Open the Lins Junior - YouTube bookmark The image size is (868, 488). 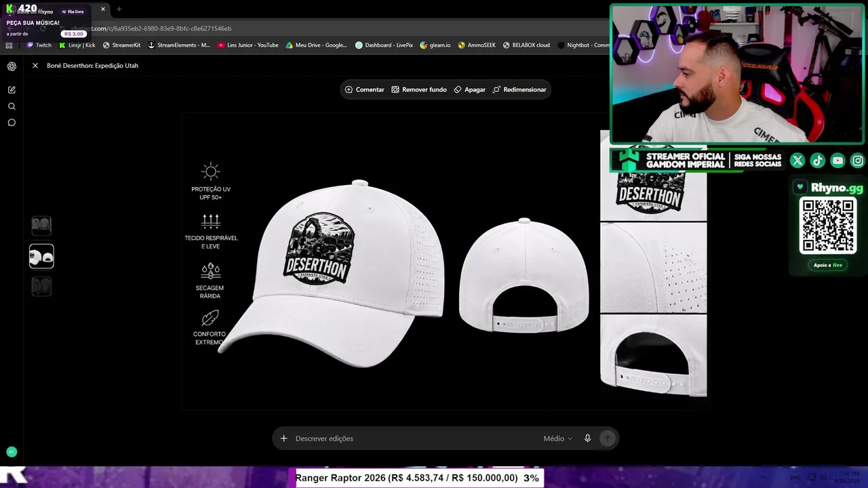[x=248, y=45]
